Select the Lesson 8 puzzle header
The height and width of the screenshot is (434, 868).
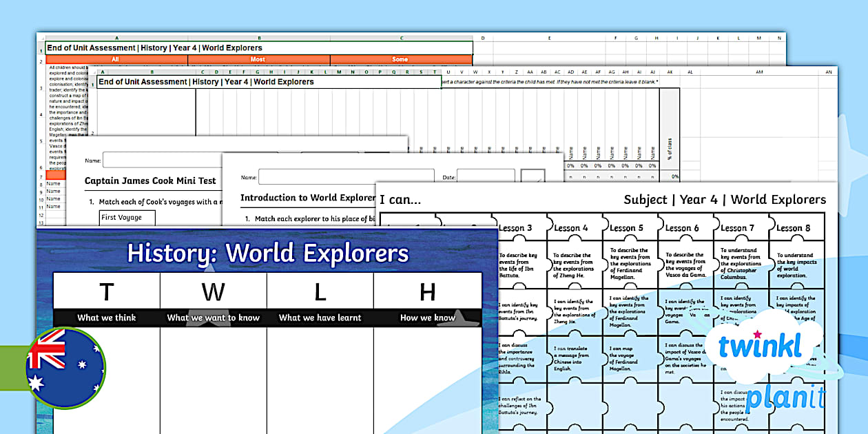[x=793, y=228]
